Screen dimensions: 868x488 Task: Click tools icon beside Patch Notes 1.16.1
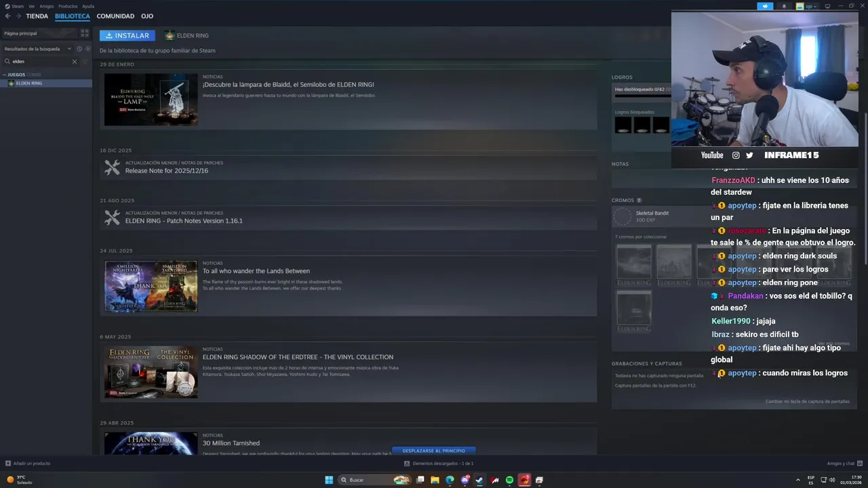click(113, 218)
